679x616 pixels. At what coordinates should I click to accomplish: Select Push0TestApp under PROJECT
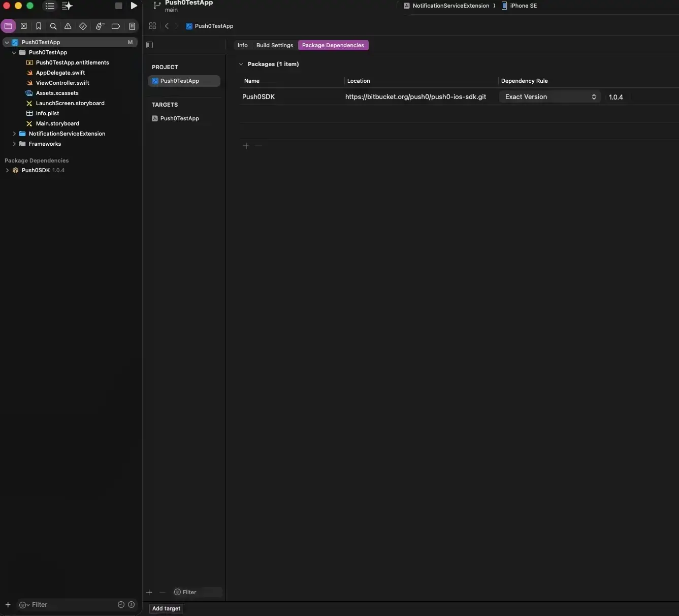tap(184, 81)
